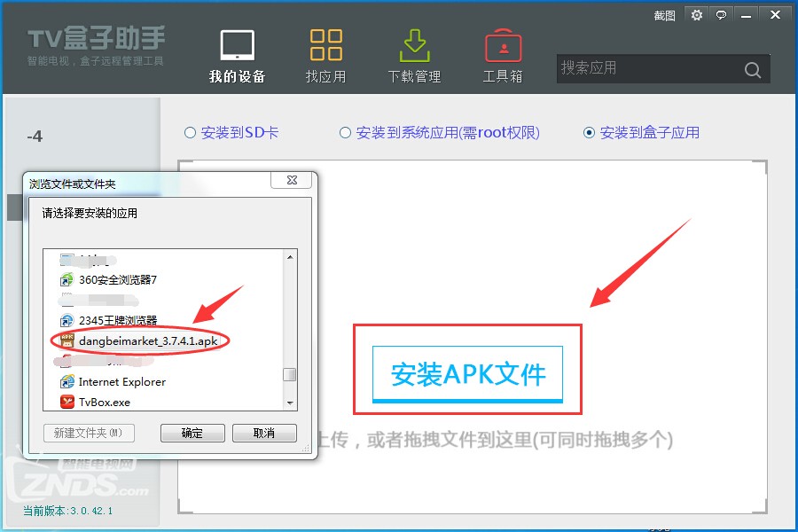The width and height of the screenshot is (798, 532).
Task: Click the search magnifier icon
Action: (x=753, y=69)
